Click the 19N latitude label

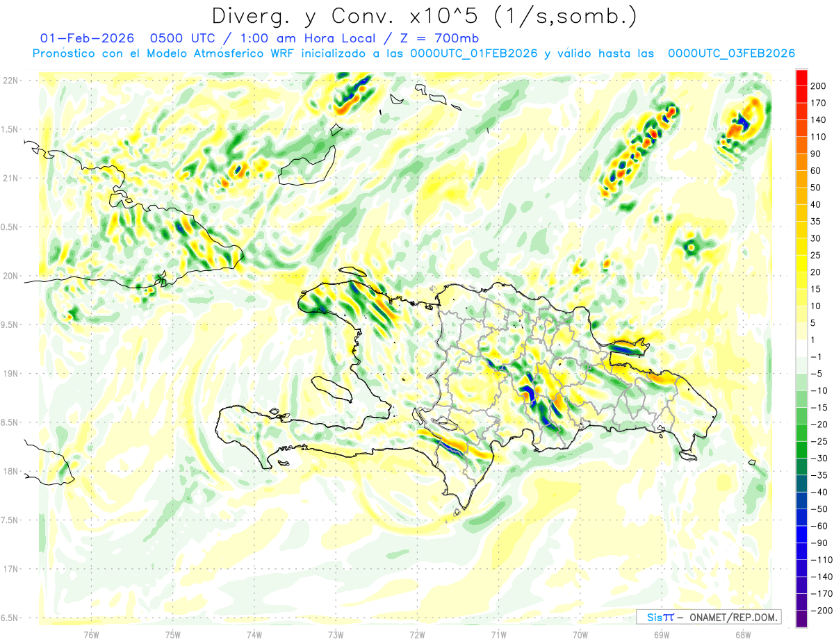pyautogui.click(x=10, y=374)
